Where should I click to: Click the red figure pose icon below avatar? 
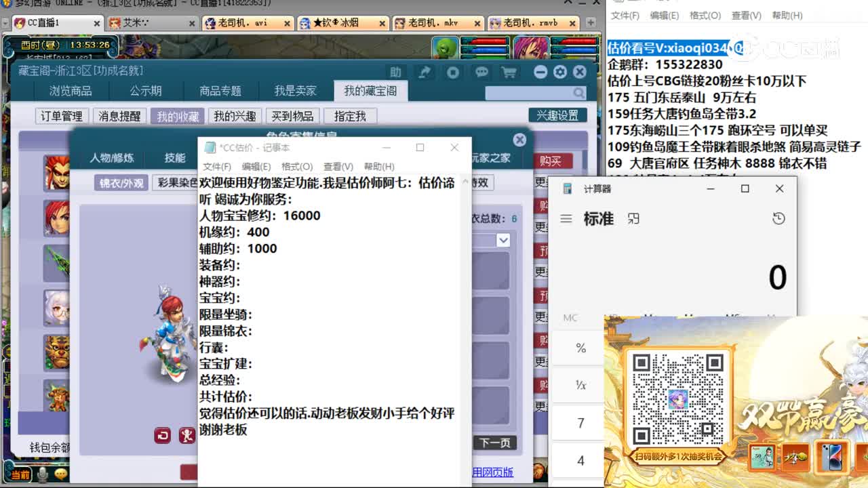[x=187, y=435]
